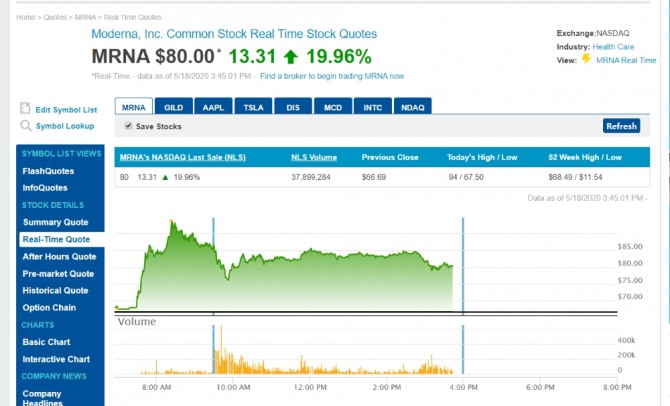The height and width of the screenshot is (406, 670).
Task: Switch to the NDAQ symbol tab
Action: pyautogui.click(x=413, y=107)
